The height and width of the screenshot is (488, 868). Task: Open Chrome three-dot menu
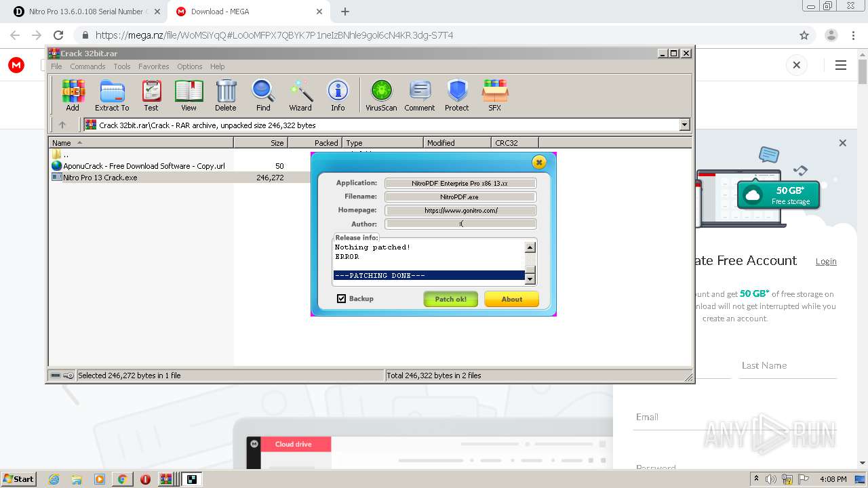[852, 35]
